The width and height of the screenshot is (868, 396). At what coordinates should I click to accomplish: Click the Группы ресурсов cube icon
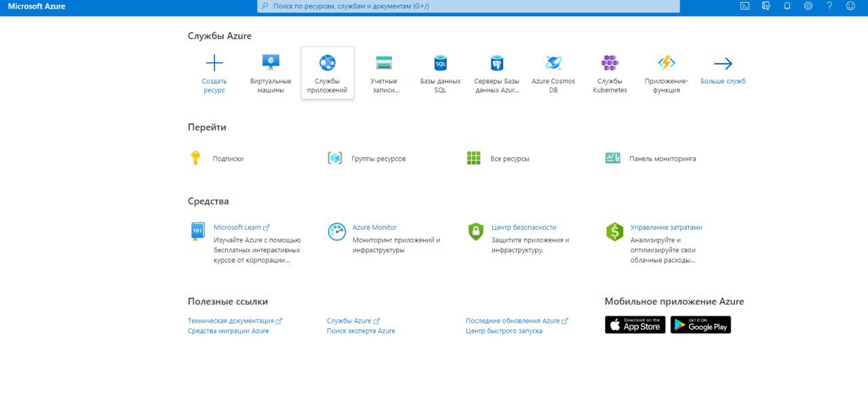335,158
